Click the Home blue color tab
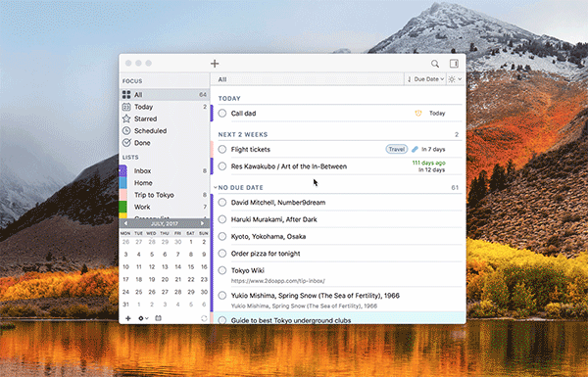The width and height of the screenshot is (588, 377). (x=122, y=183)
